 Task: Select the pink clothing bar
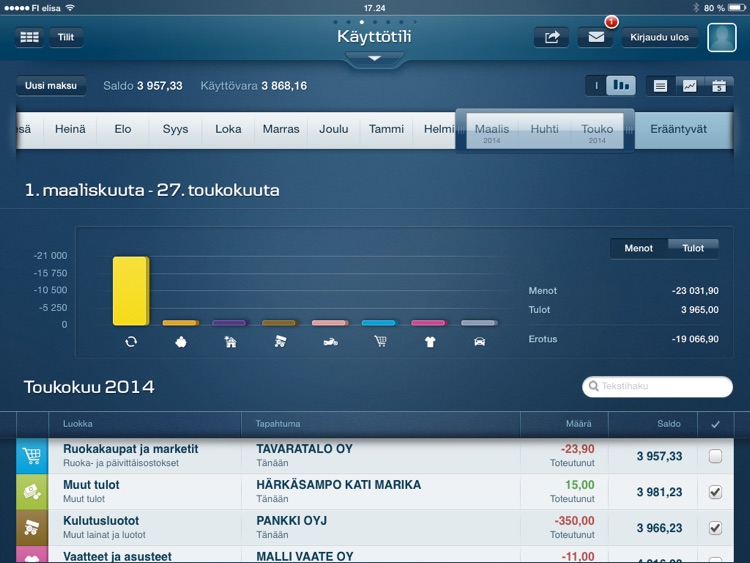(x=429, y=323)
